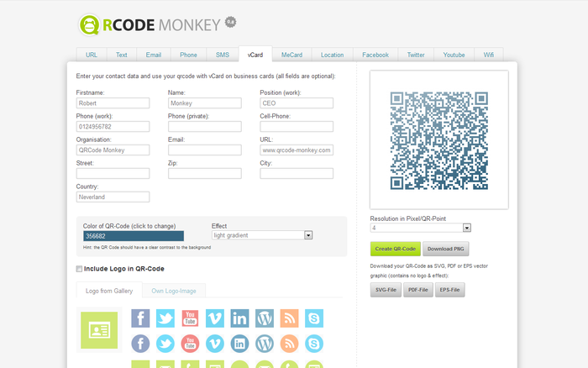Select the vCard contact card logo thumbnail

[99, 329]
